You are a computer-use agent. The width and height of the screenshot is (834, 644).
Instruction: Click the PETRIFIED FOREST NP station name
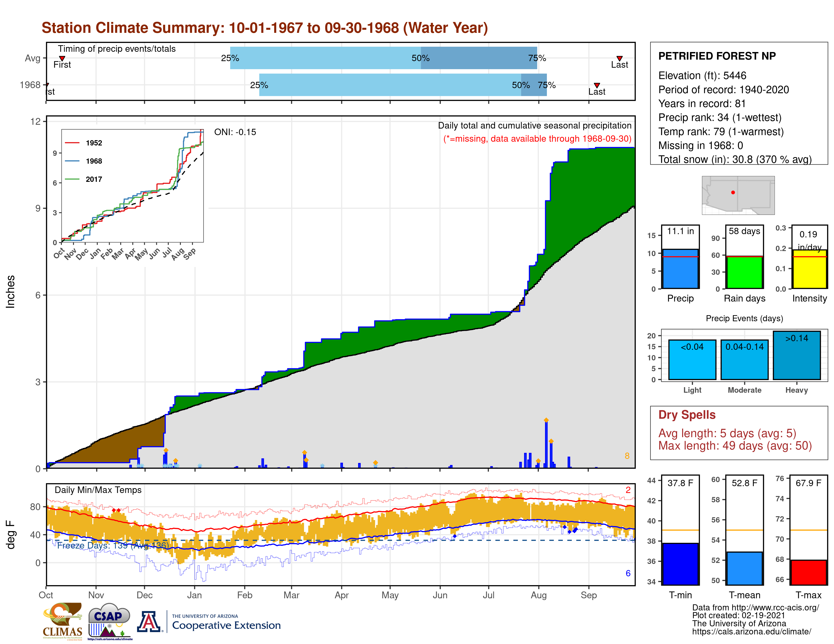(717, 56)
